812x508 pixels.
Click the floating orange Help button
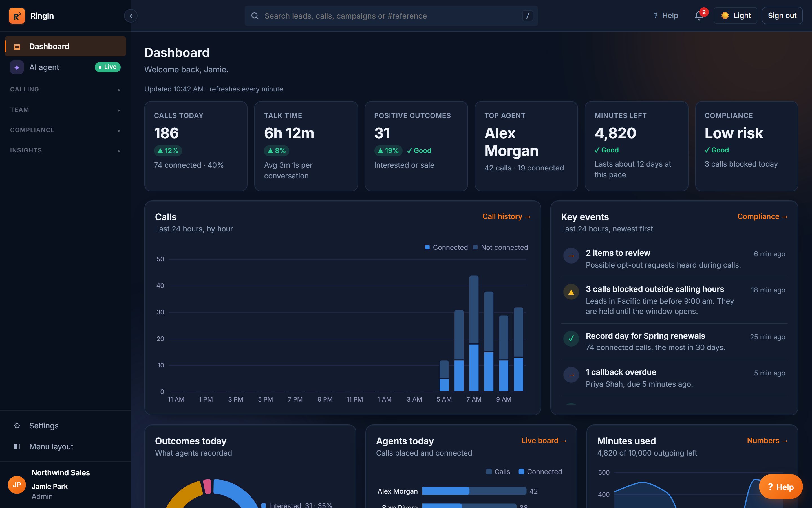(x=780, y=487)
